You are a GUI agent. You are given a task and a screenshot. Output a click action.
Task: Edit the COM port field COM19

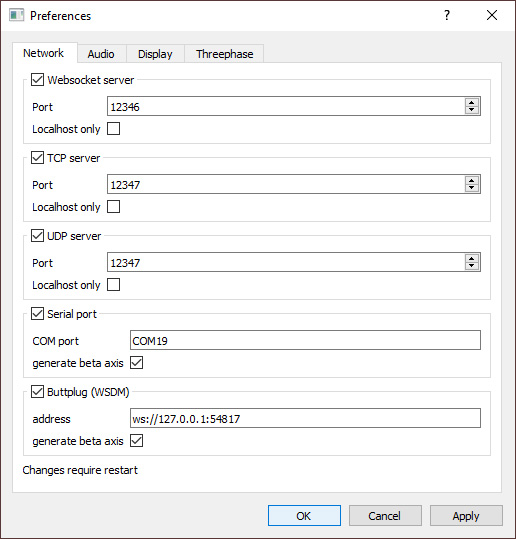[x=305, y=340]
